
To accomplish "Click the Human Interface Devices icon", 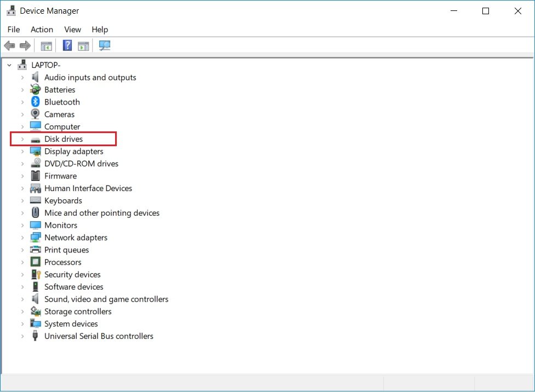I will tap(35, 188).
